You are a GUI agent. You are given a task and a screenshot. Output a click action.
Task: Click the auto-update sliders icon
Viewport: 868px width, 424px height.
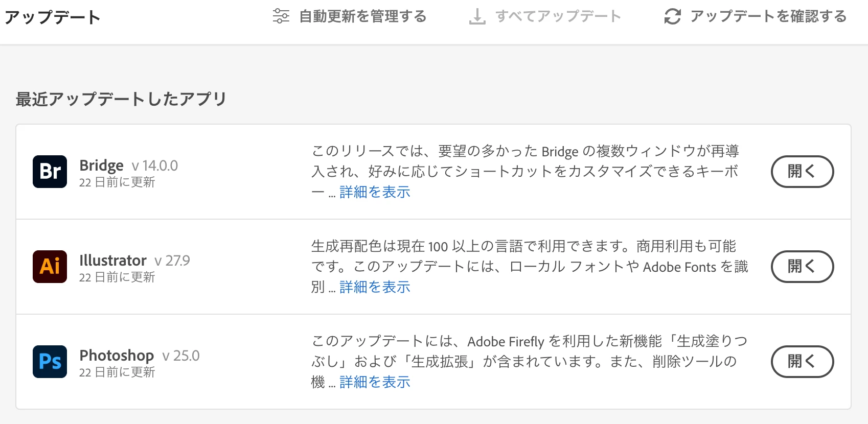click(x=281, y=16)
